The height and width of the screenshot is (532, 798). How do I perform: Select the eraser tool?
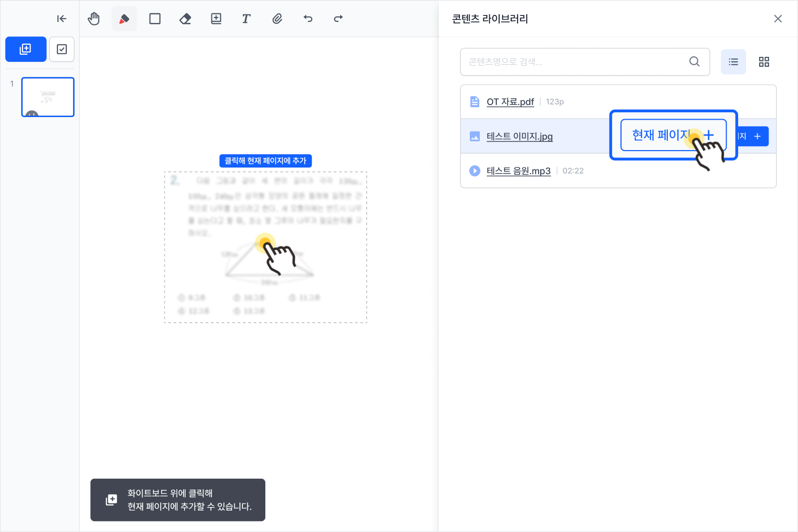click(186, 19)
